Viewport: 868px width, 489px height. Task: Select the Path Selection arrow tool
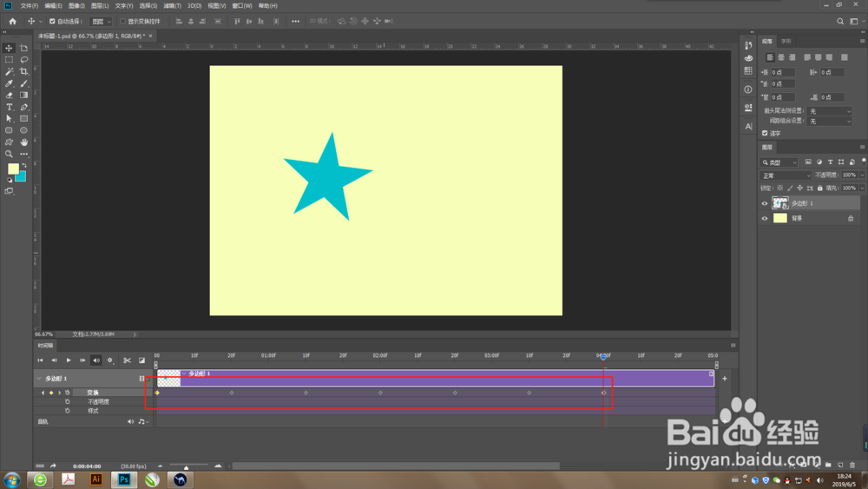(9, 118)
